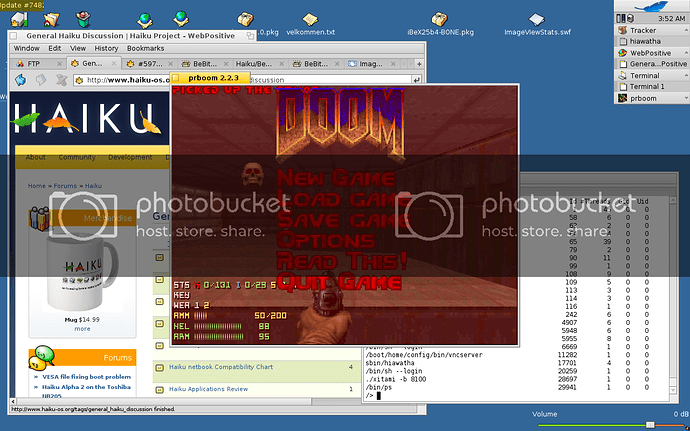Image resolution: width=690 pixels, height=431 pixels.
Task: Select New Game in the Doom menu
Action: click(327, 179)
